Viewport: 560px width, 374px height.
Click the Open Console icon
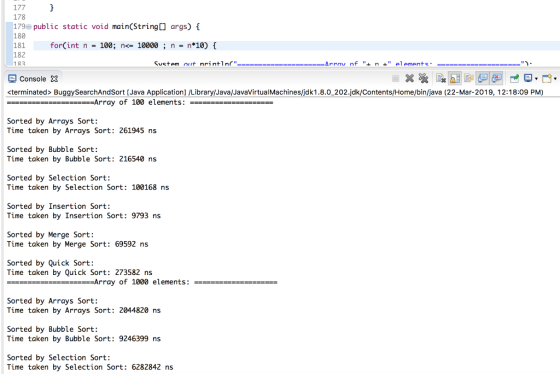[x=547, y=78]
